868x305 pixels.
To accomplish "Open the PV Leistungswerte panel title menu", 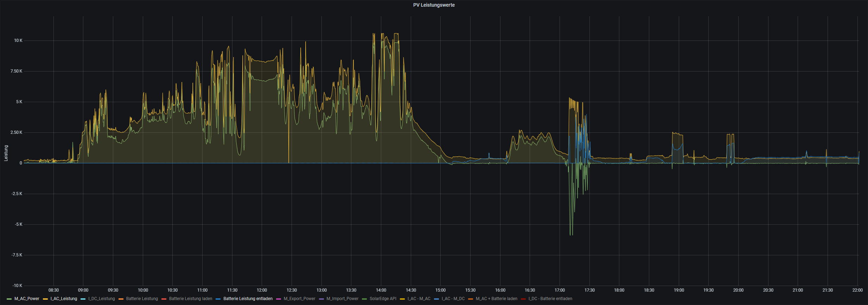I will (x=434, y=5).
